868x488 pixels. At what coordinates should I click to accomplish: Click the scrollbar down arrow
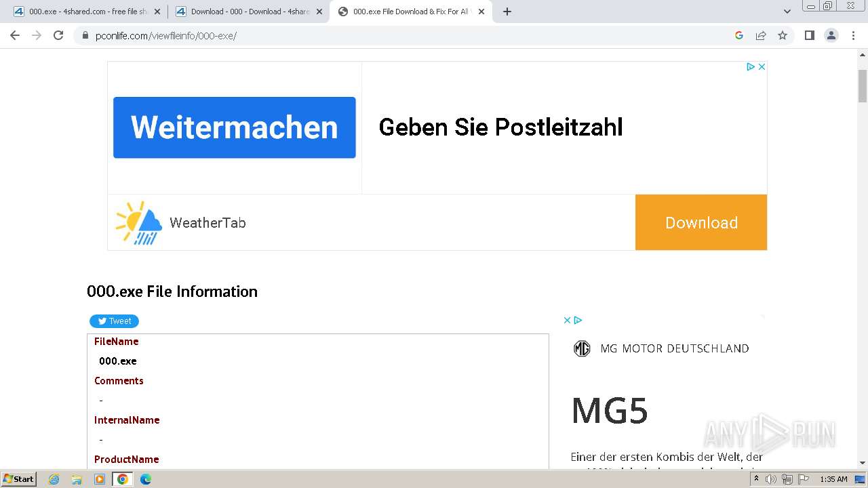(863, 463)
